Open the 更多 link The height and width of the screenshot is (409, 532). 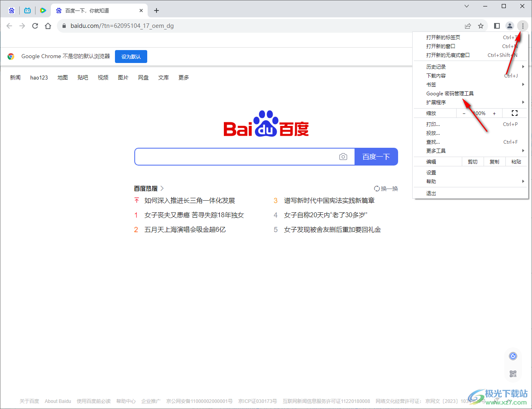click(x=184, y=78)
